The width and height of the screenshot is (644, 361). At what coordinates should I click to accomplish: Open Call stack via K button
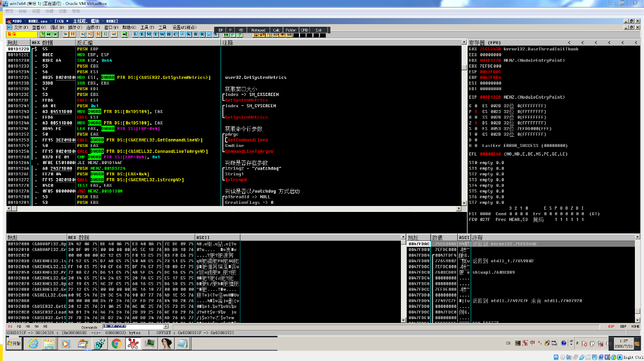188,34
